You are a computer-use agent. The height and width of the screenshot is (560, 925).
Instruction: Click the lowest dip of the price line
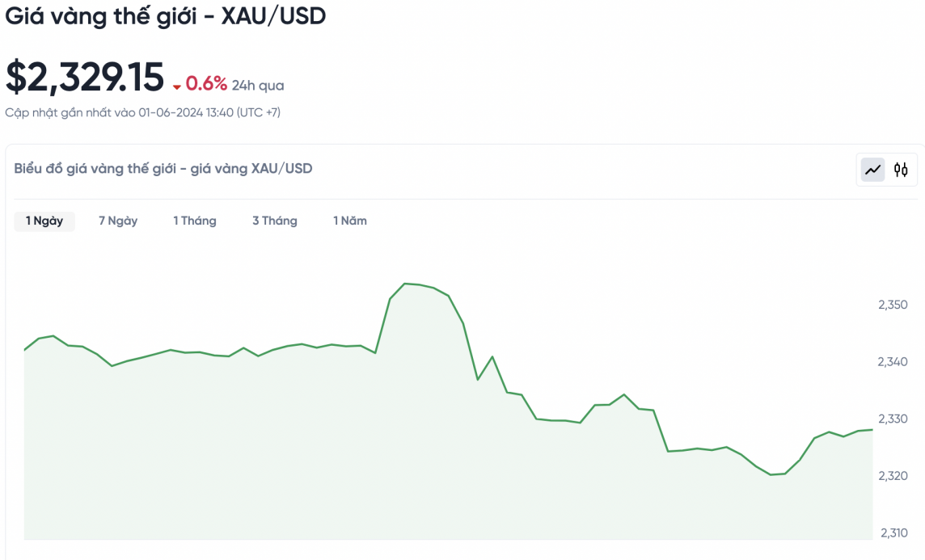coord(771,474)
